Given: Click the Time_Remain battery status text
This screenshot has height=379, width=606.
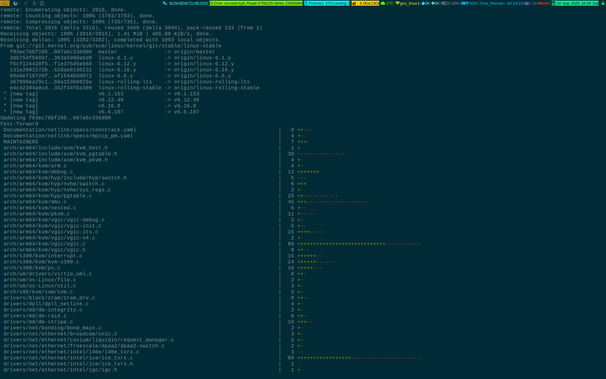Looking at the screenshot, I should tap(501, 3).
